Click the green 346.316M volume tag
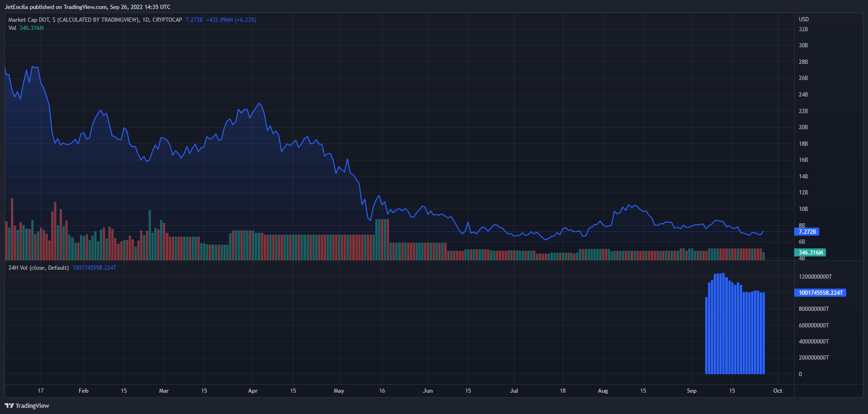This screenshot has height=414, width=868. pyautogui.click(x=810, y=253)
